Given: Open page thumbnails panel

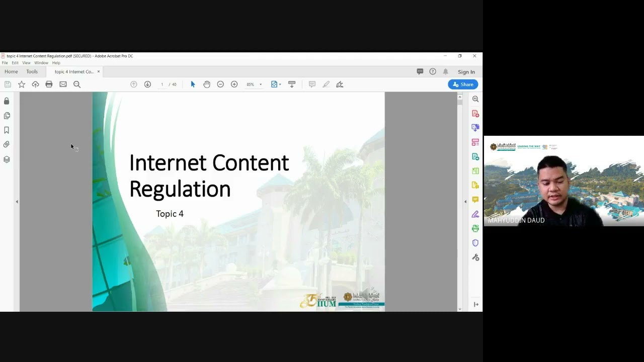Looking at the screenshot, I should pyautogui.click(x=7, y=116).
